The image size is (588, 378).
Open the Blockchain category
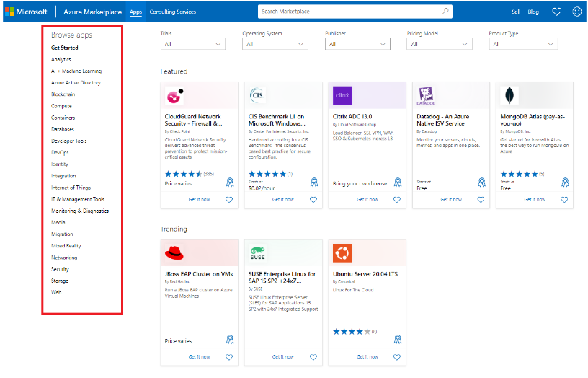[x=63, y=94]
